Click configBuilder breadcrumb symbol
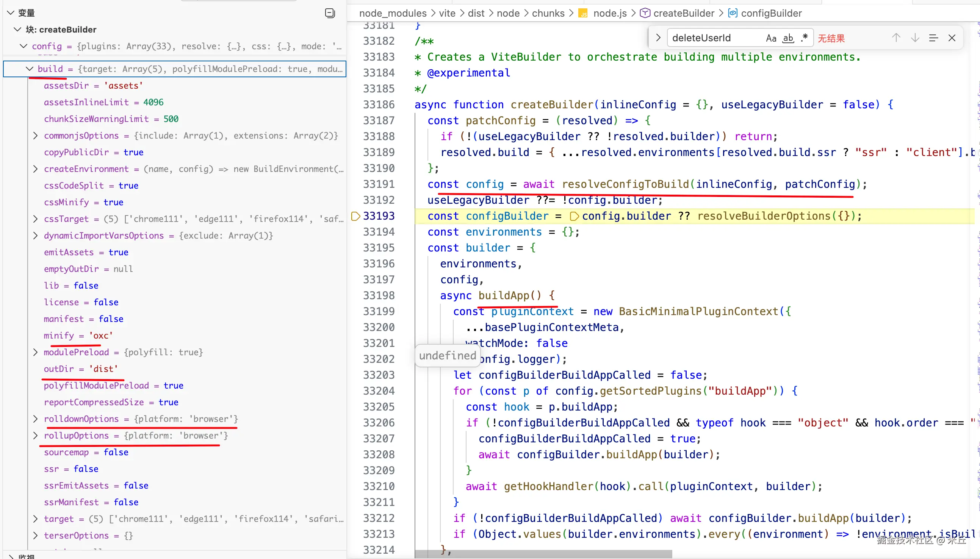Viewport: 980px width, 559px height. (771, 13)
